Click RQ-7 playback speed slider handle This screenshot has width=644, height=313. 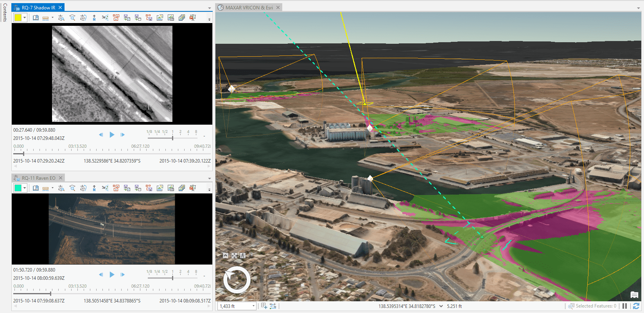(x=172, y=138)
